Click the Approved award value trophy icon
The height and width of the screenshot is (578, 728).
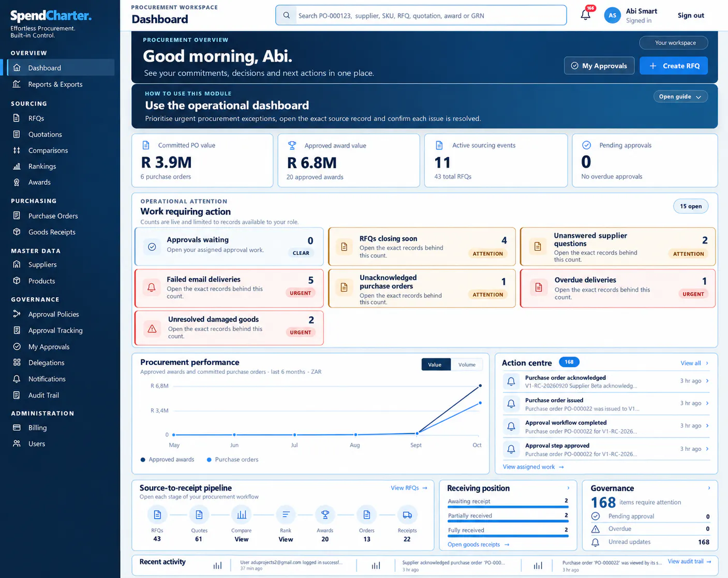pos(292,145)
